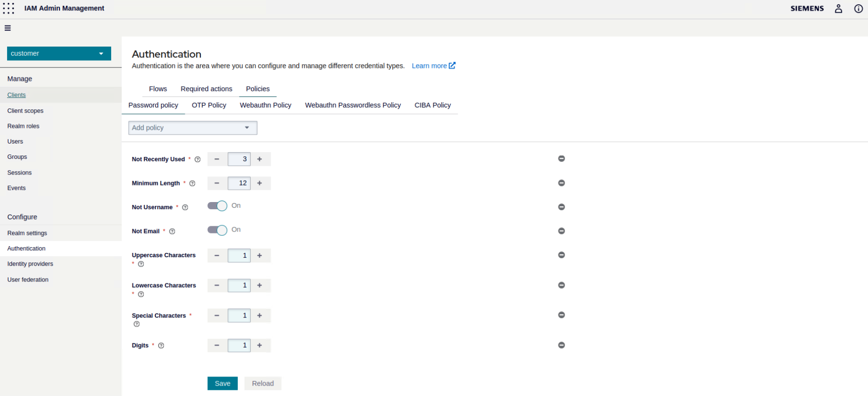
Task: Remove the Minimum Length policy
Action: point(561,183)
